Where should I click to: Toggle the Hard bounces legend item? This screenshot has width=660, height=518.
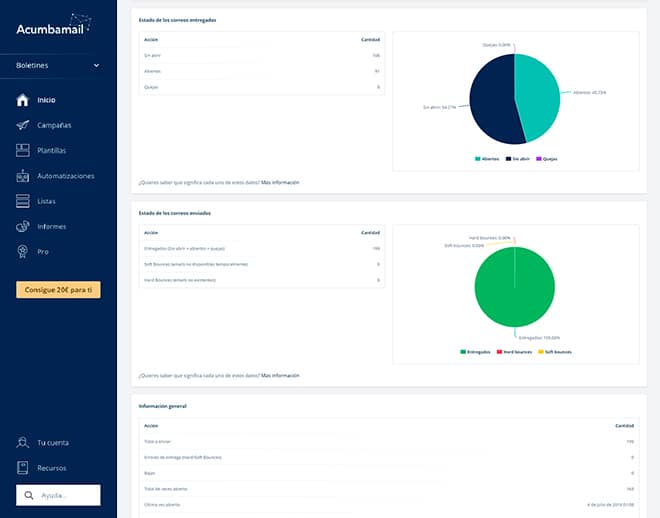tap(515, 352)
